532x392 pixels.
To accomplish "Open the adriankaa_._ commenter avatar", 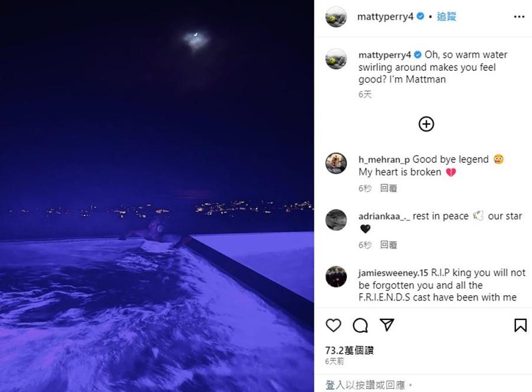I will 336,220.
